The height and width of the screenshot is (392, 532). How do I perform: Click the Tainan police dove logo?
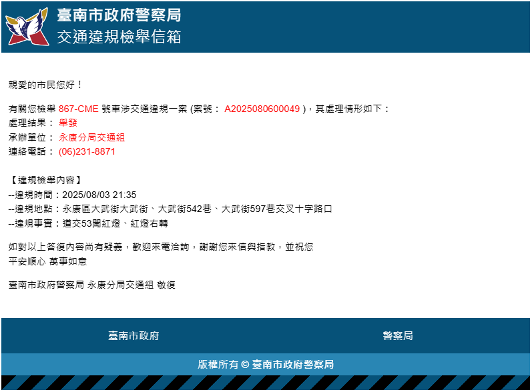pos(27,27)
